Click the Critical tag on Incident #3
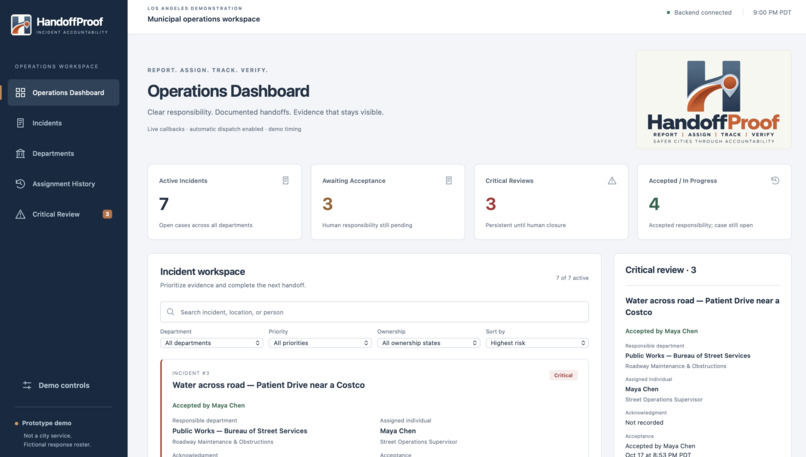The width and height of the screenshot is (806, 457). click(x=563, y=375)
